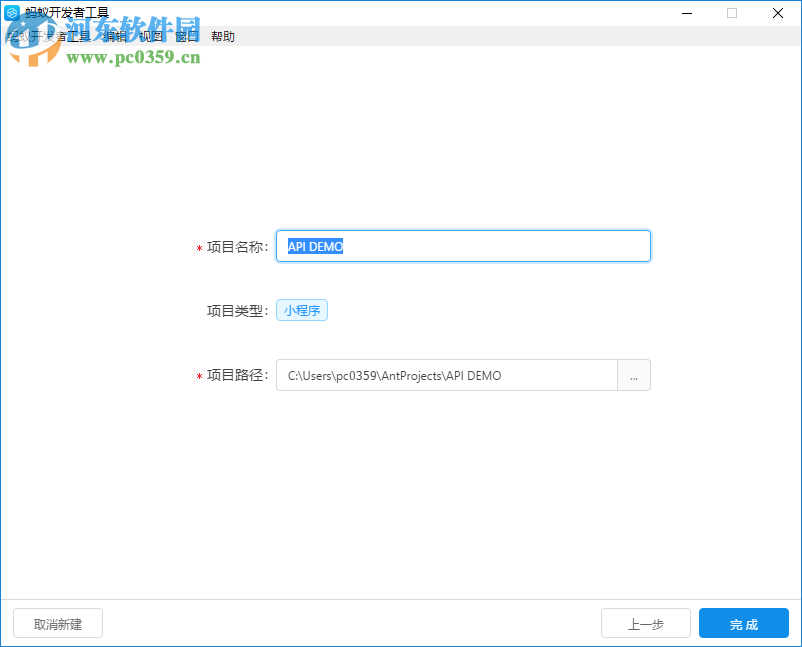Open the 视图 menu
Image resolution: width=802 pixels, height=647 pixels.
coord(150,35)
